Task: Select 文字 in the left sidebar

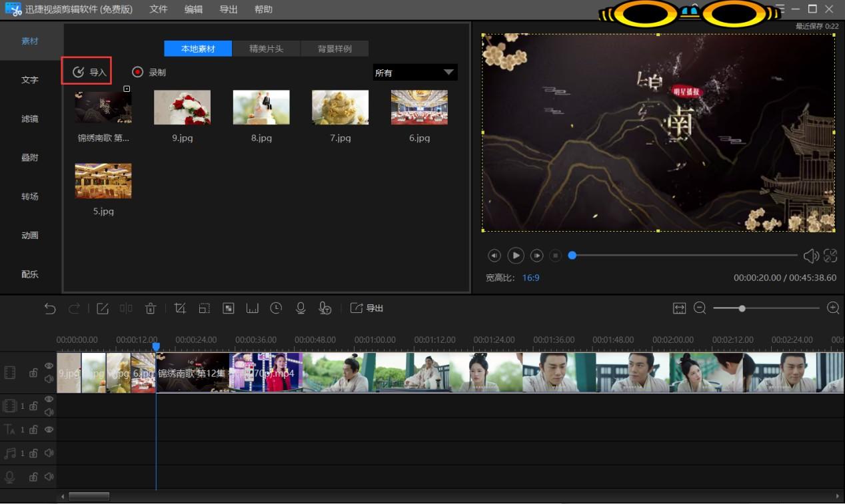Action: pyautogui.click(x=30, y=80)
